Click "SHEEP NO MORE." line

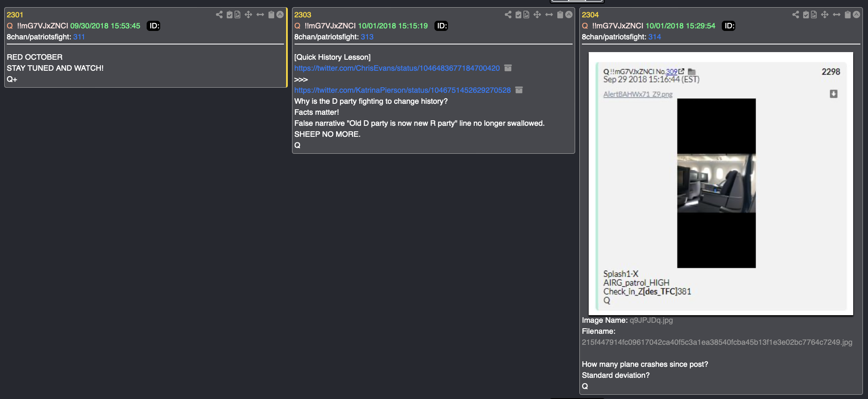pyautogui.click(x=327, y=134)
